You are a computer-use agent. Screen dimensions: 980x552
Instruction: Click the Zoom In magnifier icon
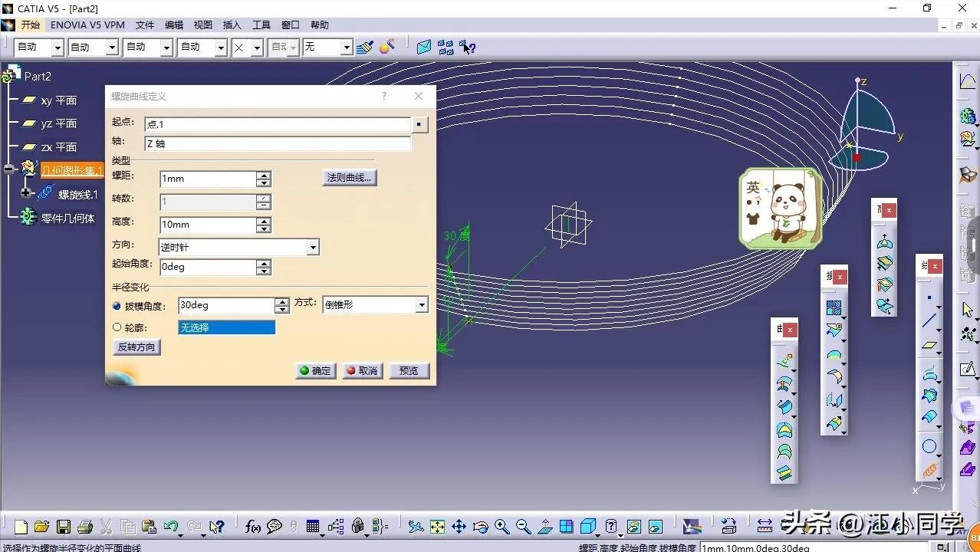coord(502,527)
